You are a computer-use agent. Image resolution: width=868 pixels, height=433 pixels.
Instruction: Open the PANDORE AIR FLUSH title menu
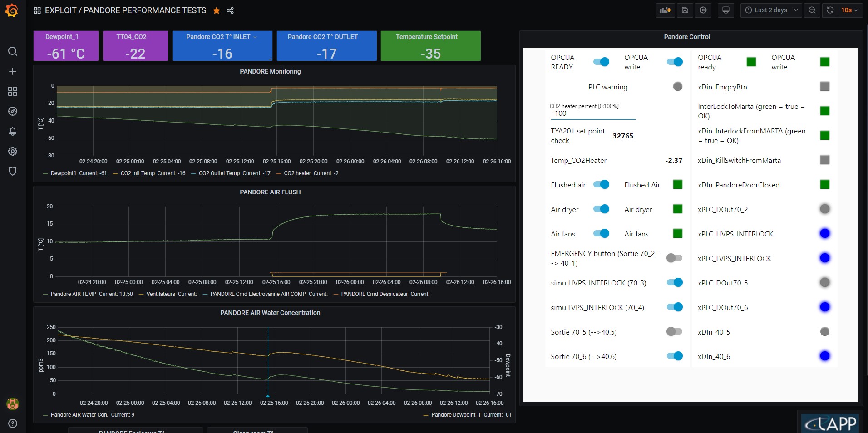coord(270,192)
